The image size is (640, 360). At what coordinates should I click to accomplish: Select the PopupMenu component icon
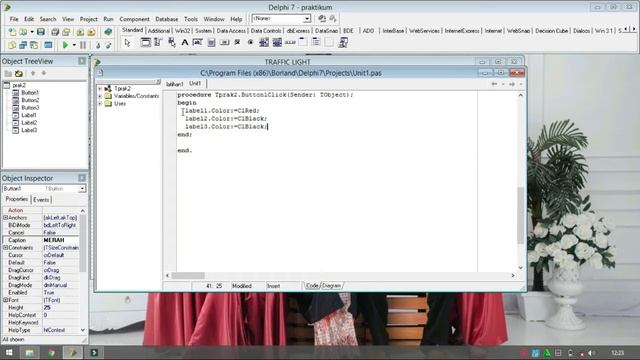coord(171,42)
